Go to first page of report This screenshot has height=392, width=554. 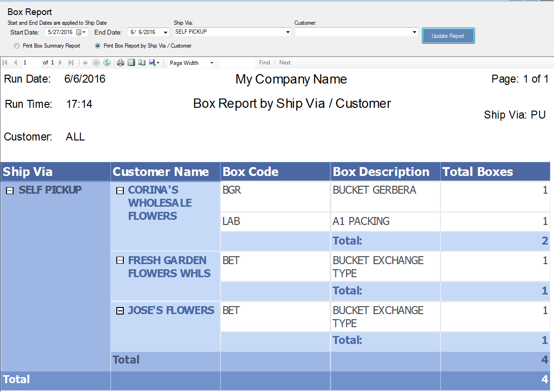(5, 63)
